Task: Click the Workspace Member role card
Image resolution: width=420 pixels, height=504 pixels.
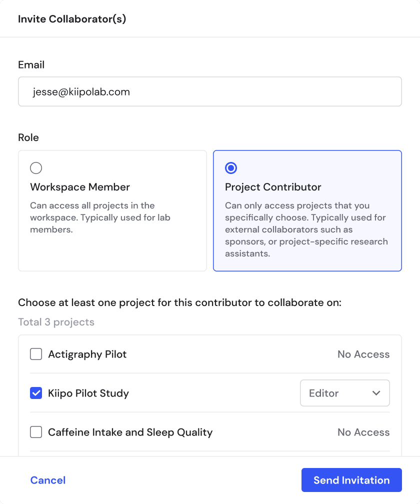Action: tap(112, 210)
